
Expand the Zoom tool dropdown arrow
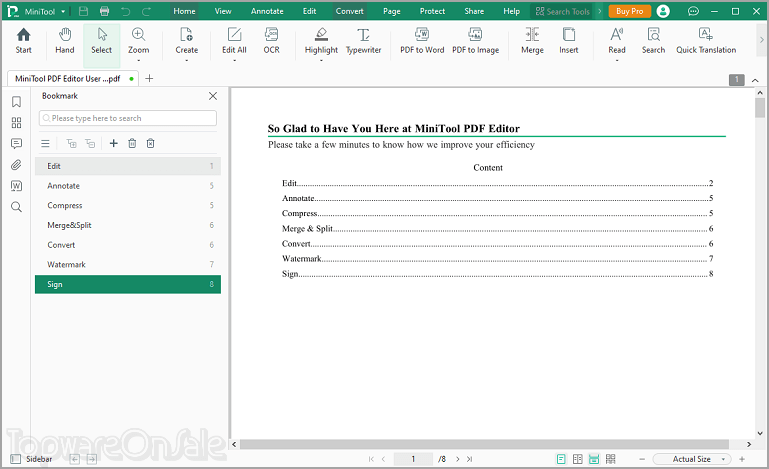tap(138, 60)
